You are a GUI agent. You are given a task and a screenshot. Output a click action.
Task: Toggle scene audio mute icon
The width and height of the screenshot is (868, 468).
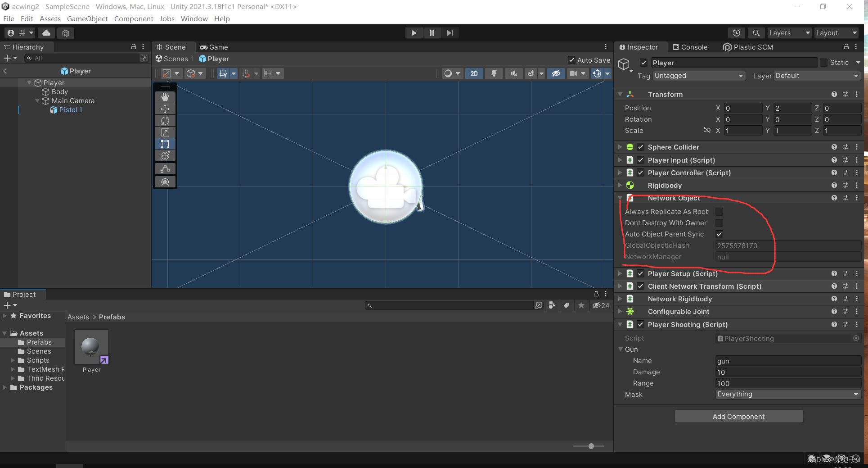513,73
